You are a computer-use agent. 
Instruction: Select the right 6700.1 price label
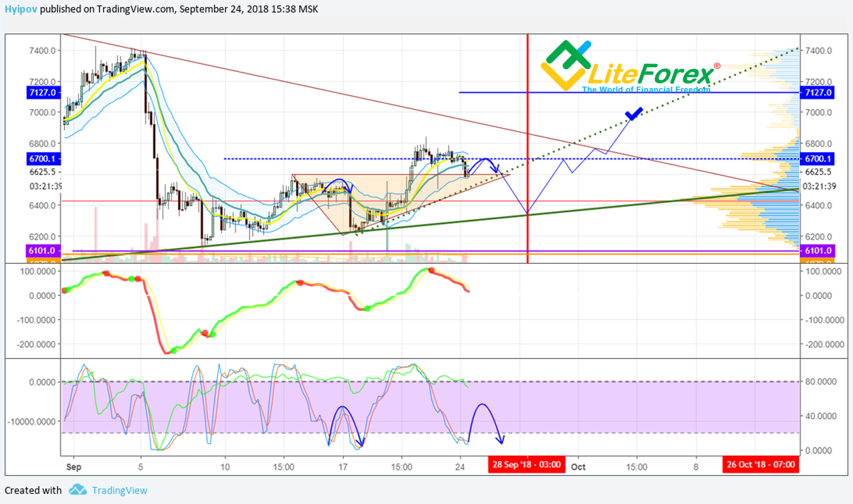[817, 159]
